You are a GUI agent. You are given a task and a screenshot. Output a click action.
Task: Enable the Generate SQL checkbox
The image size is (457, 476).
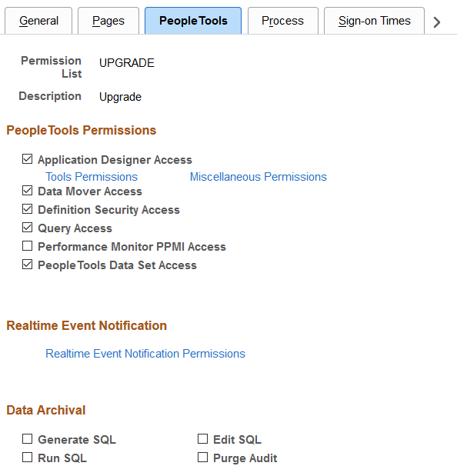click(x=28, y=438)
